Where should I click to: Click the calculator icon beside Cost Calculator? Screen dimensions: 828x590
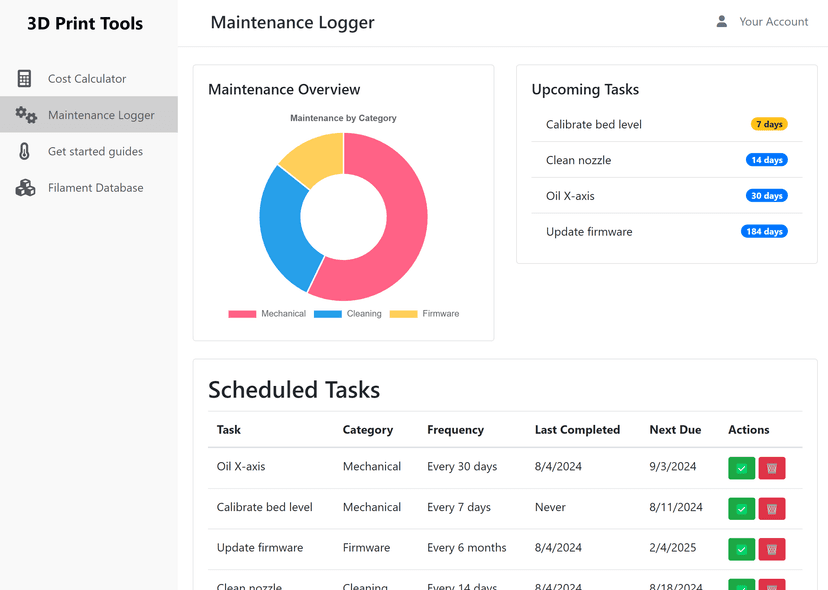(24, 79)
